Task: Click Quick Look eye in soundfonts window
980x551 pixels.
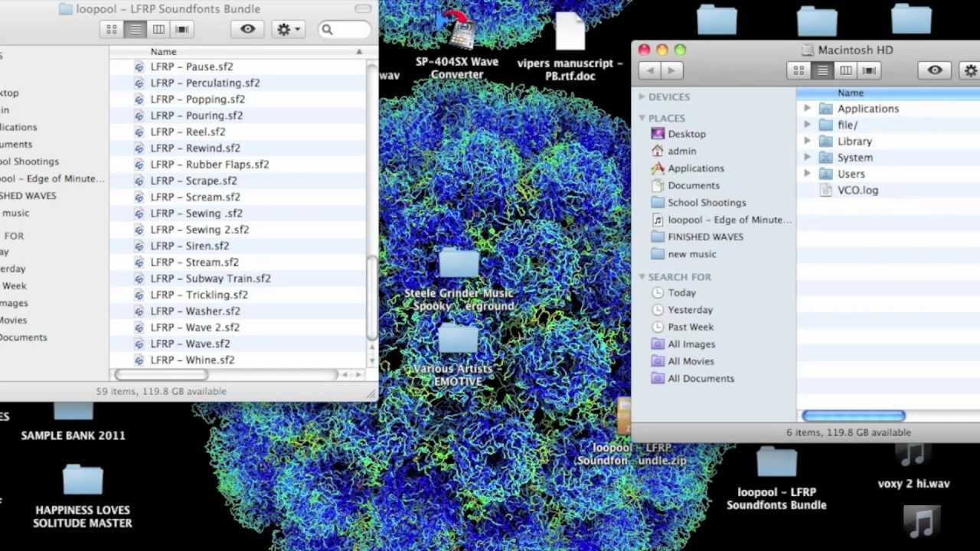Action: pyautogui.click(x=247, y=29)
